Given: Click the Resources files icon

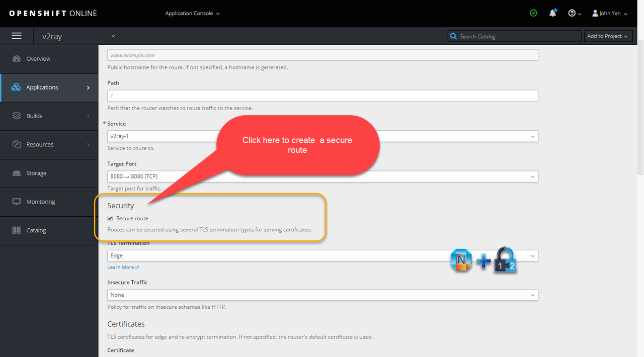Looking at the screenshot, I should click(x=16, y=145).
